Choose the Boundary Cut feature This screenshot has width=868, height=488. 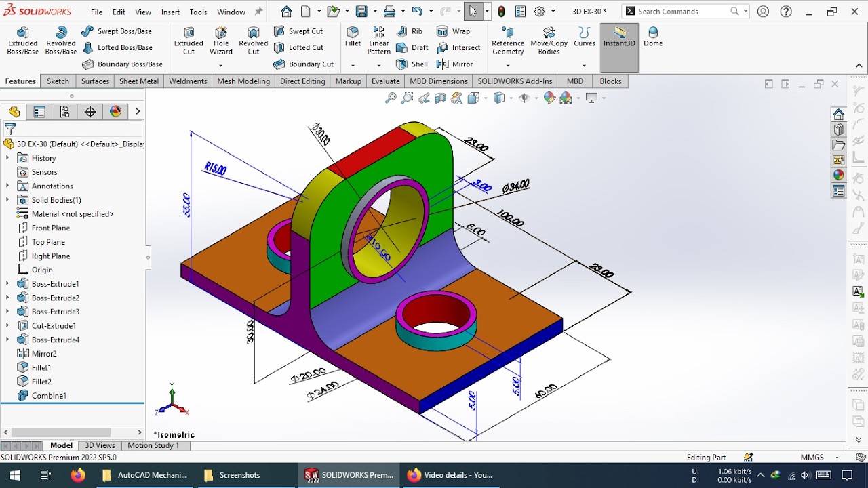[303, 64]
